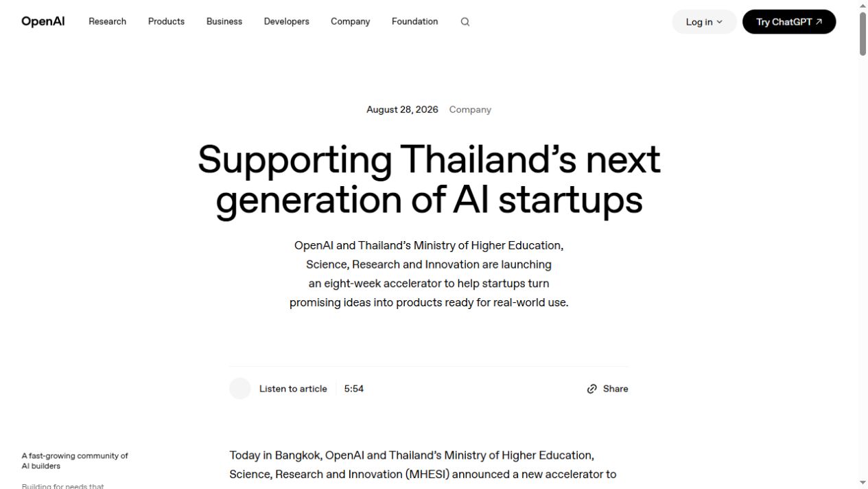Select the Company category link
868x489 pixels.
(x=470, y=110)
